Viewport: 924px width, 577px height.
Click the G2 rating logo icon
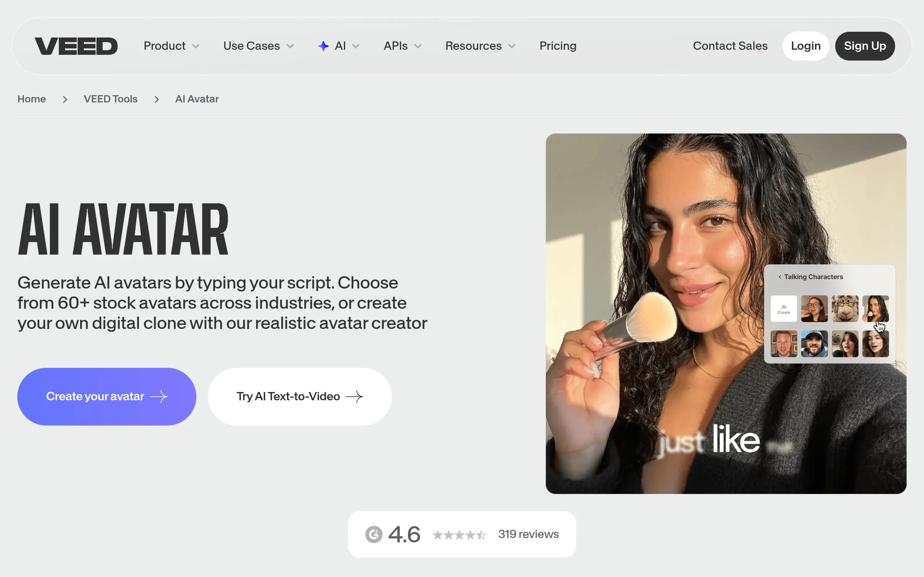click(374, 534)
